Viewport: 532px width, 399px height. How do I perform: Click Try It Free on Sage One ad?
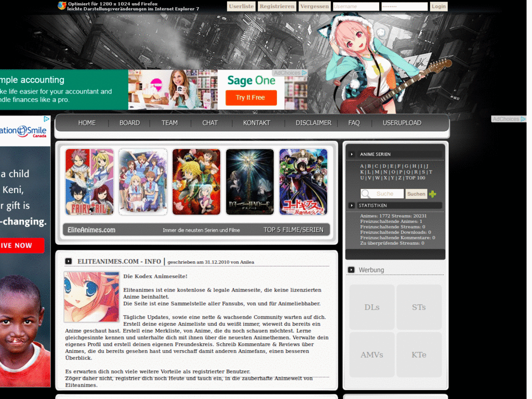coord(251,98)
